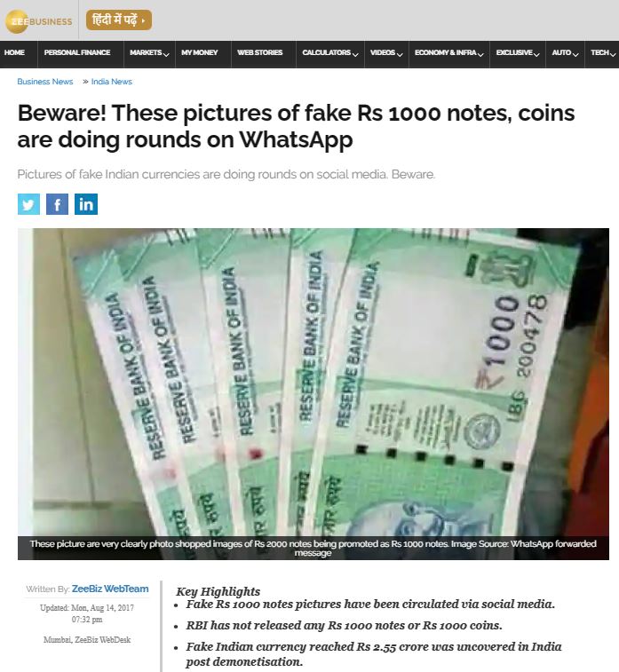
Task: Follow the Business News breadcrumb link
Action: click(45, 82)
